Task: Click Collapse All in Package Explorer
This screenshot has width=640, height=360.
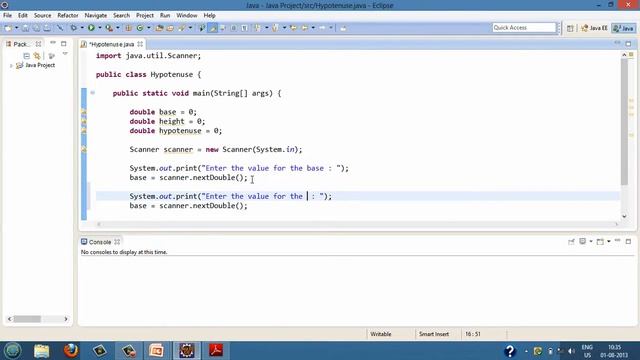Action: click(x=27, y=56)
